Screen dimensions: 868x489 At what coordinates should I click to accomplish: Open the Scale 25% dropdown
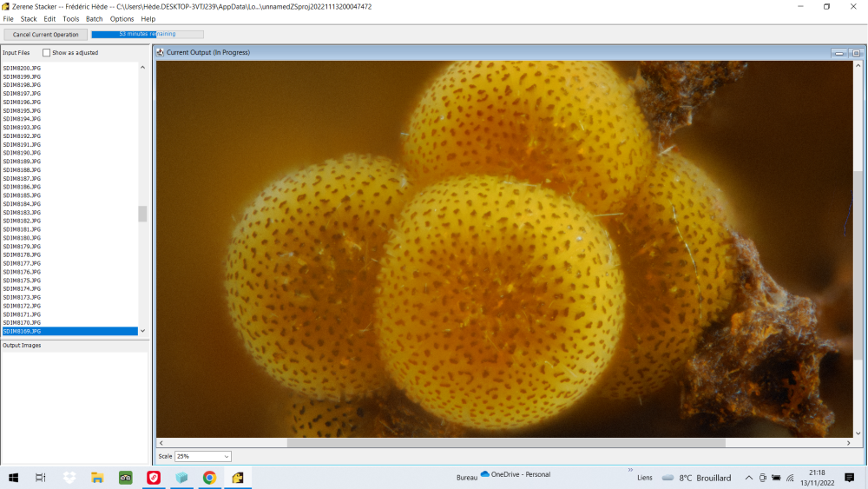pos(203,456)
